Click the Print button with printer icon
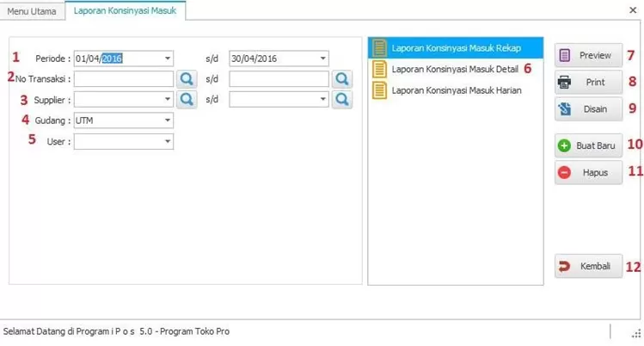 click(588, 83)
